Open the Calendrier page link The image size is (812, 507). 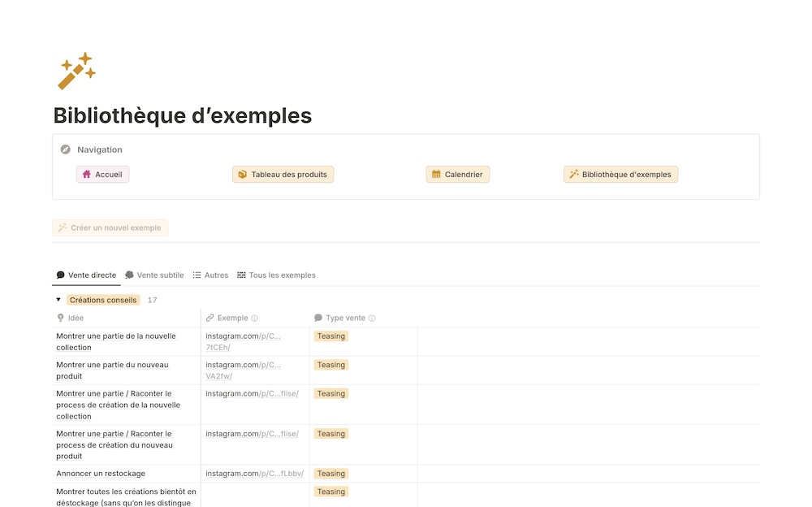click(458, 175)
